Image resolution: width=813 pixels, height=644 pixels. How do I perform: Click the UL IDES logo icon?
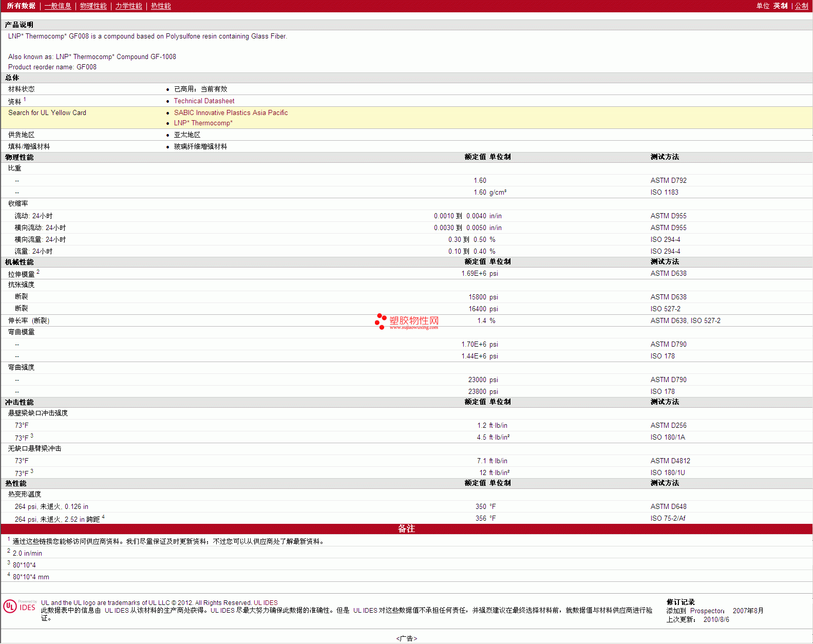(x=20, y=607)
